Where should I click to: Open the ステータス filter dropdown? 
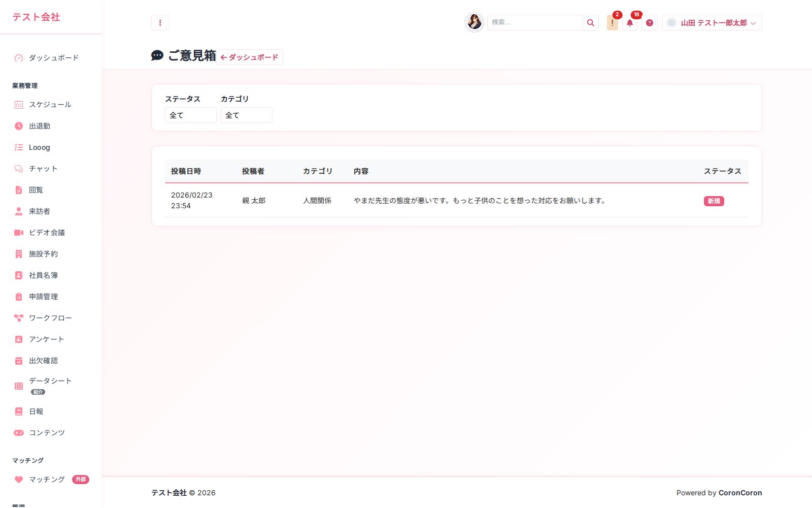[191, 115]
